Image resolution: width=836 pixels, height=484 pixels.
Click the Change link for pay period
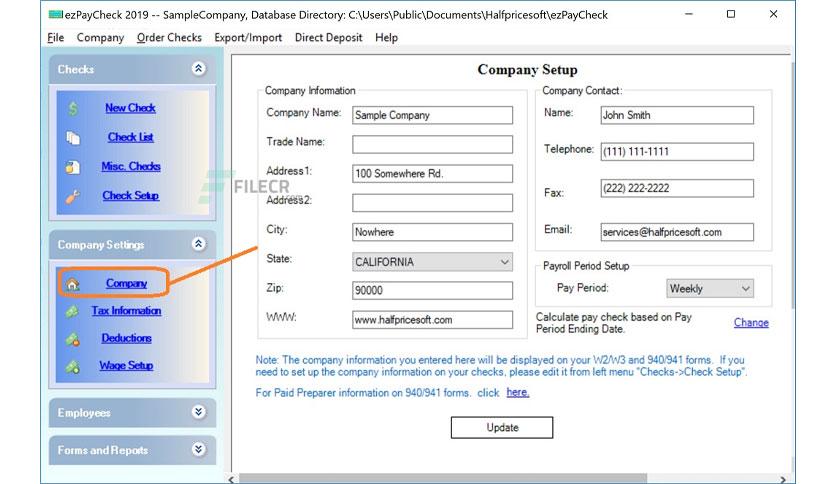click(x=751, y=322)
